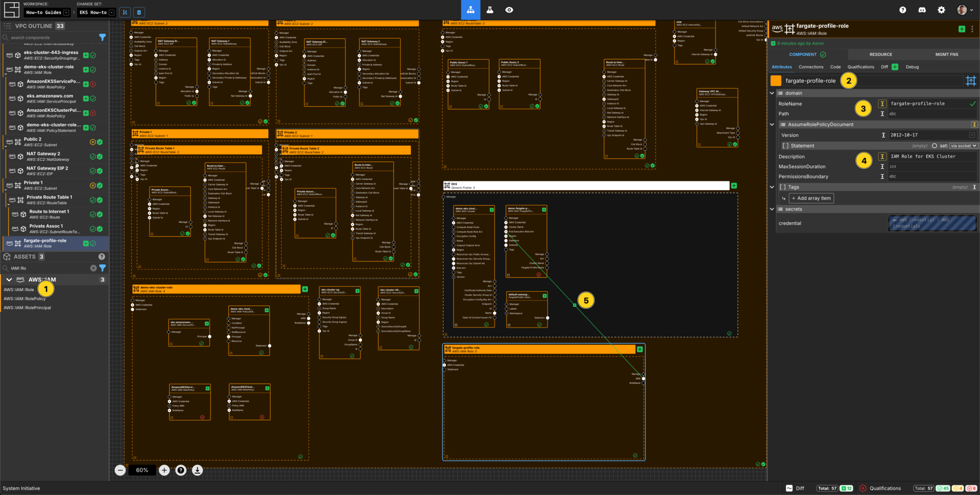The width and height of the screenshot is (980, 495).
Task: Switch to the model diagram view
Action: click(x=470, y=10)
